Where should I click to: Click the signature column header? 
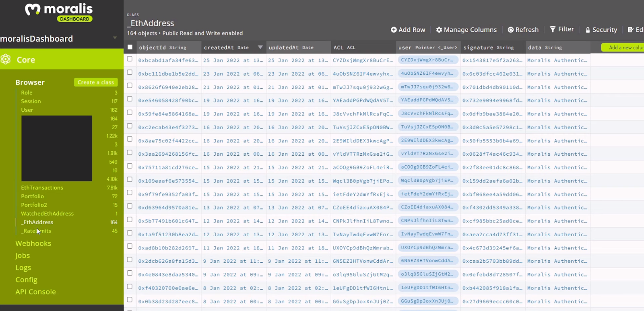click(493, 47)
